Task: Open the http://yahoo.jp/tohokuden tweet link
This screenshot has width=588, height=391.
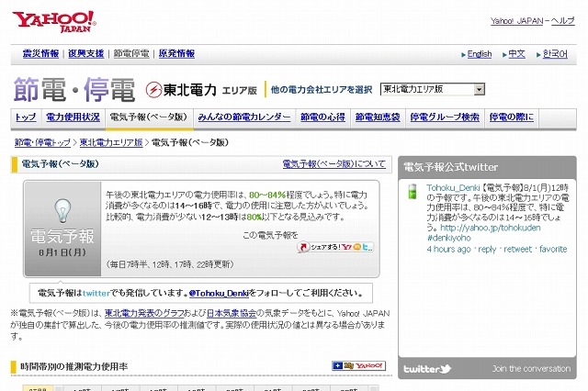Action: pos(491,228)
